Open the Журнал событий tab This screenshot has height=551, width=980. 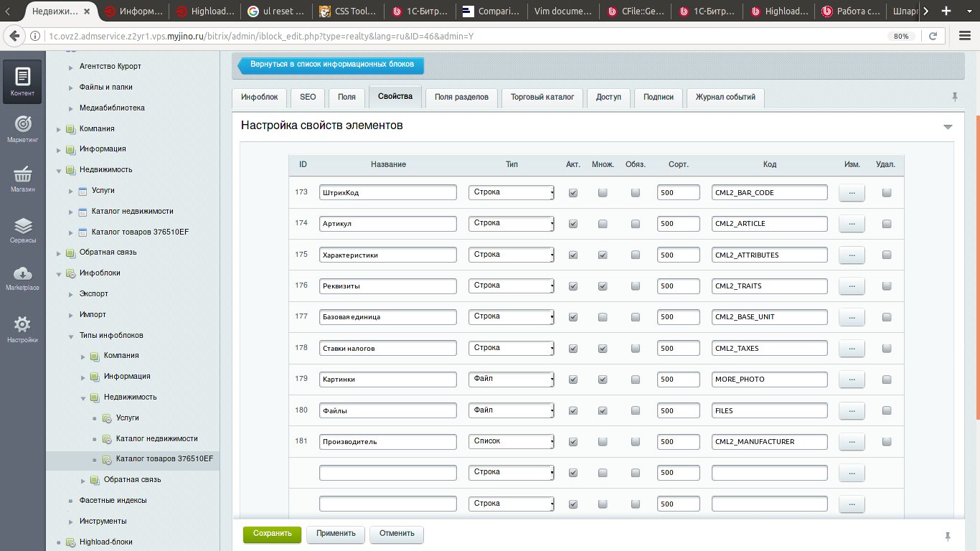[725, 98]
